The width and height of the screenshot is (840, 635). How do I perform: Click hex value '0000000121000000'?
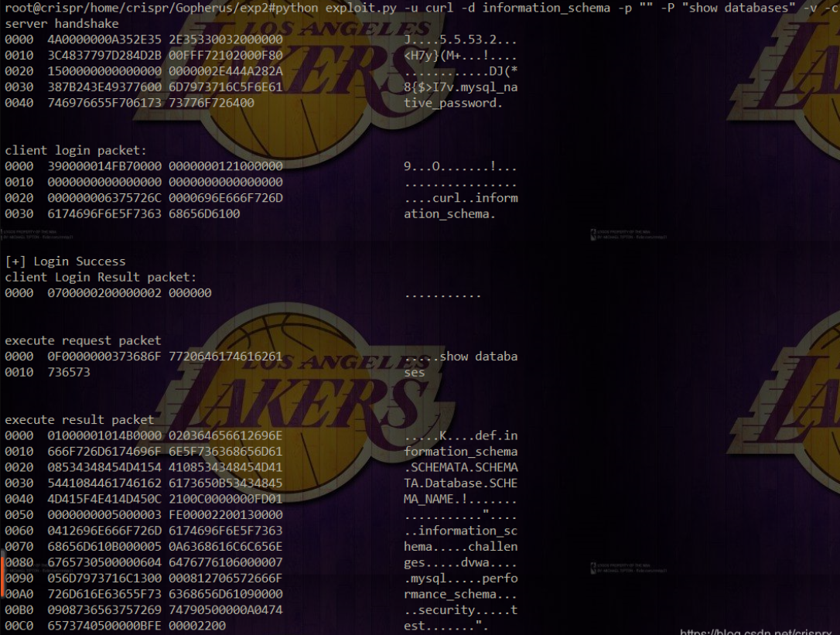tap(226, 166)
